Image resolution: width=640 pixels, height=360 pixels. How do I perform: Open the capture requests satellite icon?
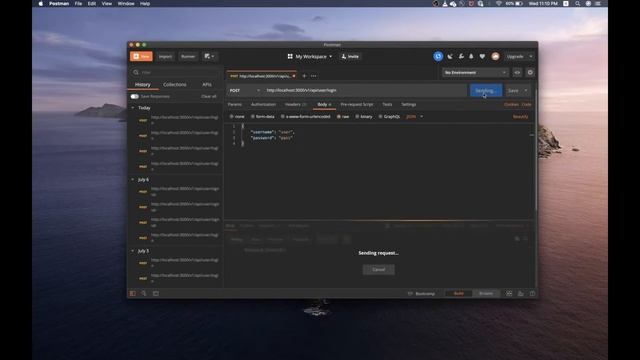point(450,56)
